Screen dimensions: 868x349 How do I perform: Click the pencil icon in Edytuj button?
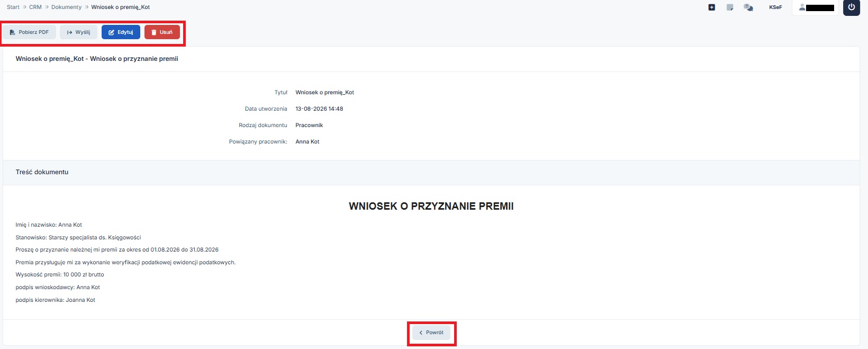112,32
